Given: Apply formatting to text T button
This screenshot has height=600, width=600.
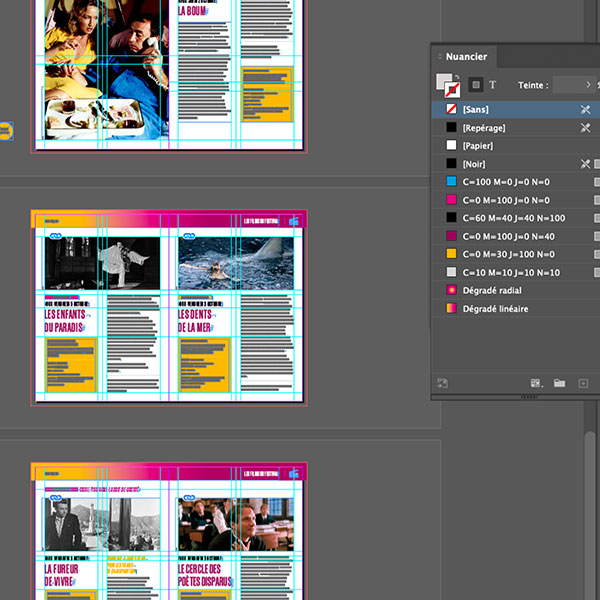Looking at the screenshot, I should (492, 85).
